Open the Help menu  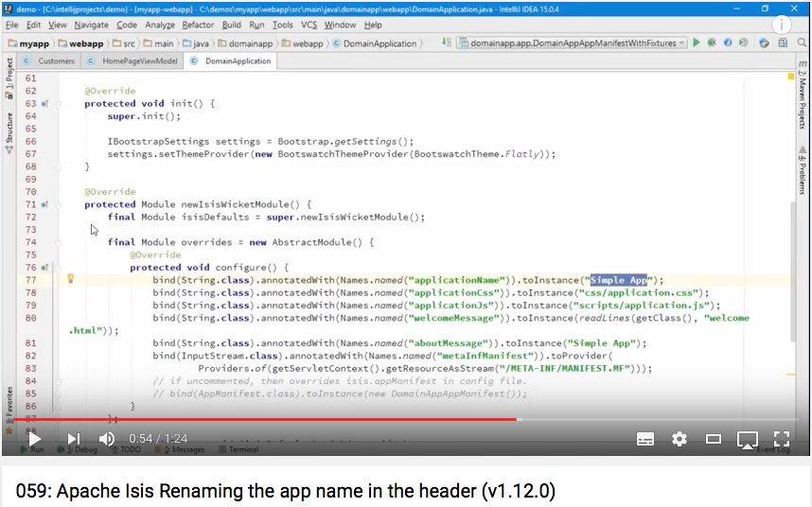point(372,25)
